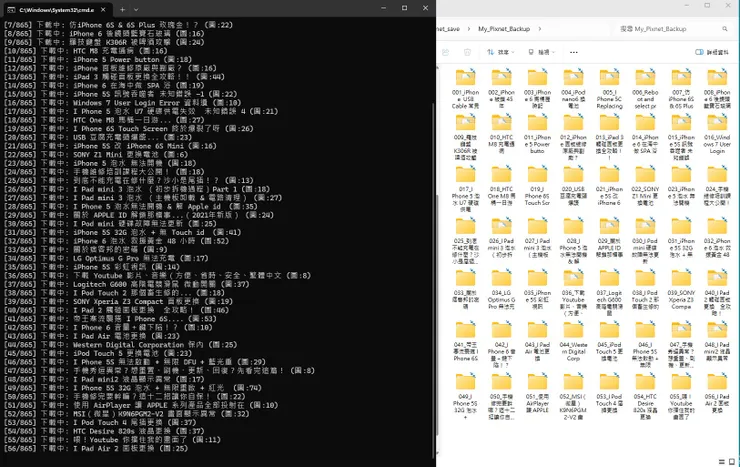Click terminal line [22/865] SONY Z1 Mini
This screenshot has width=740, height=467.
coord(96,154)
